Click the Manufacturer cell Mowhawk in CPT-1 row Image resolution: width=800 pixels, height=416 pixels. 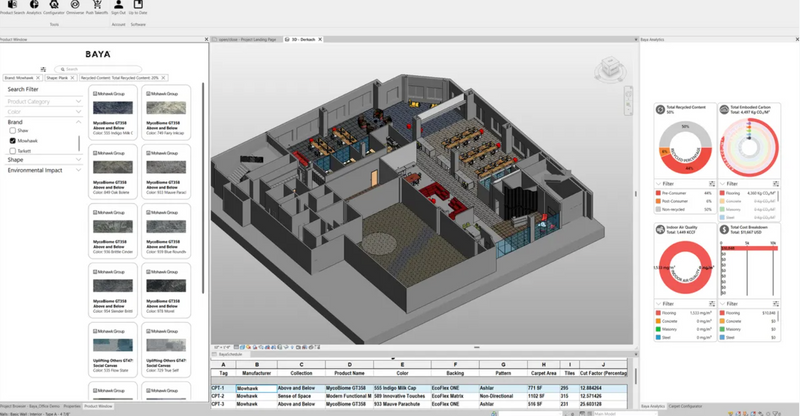pos(257,388)
